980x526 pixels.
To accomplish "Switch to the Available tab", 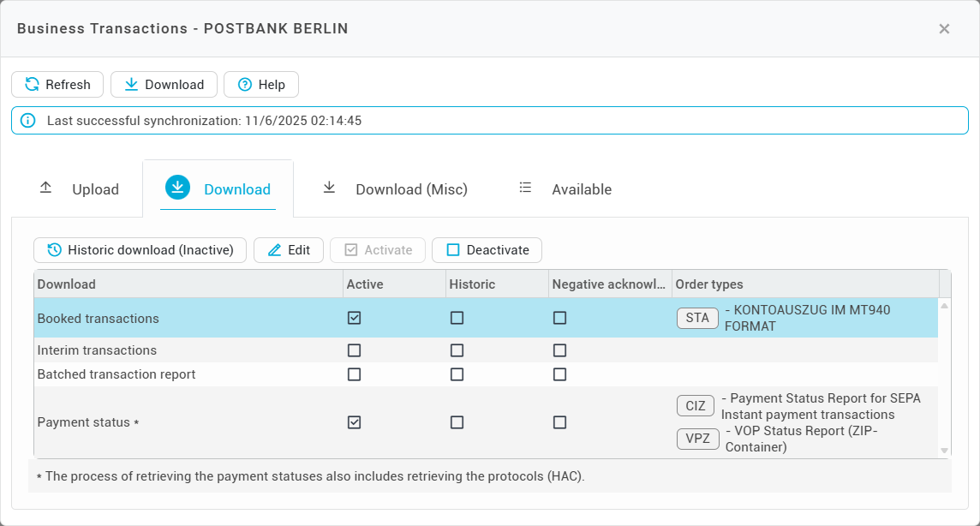I will [565, 189].
